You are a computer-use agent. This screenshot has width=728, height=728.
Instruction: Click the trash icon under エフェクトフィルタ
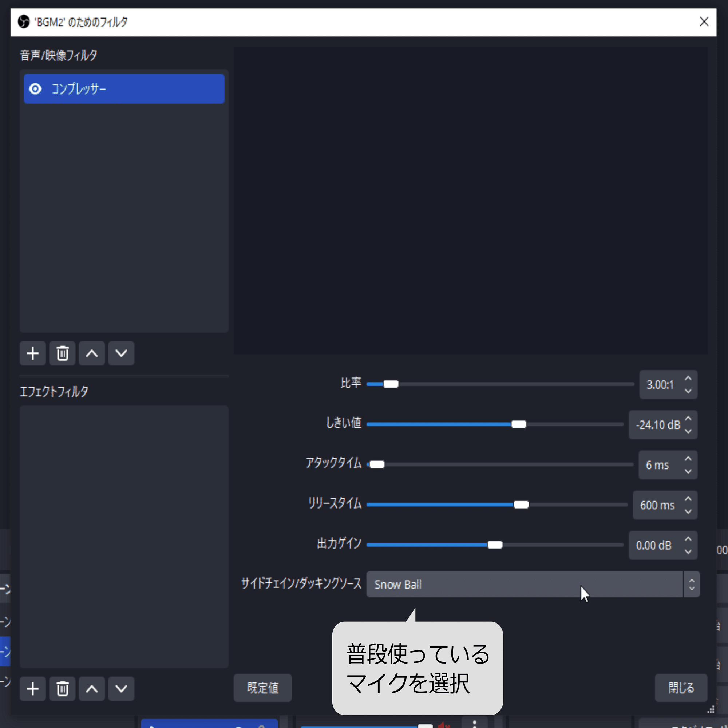coord(62,688)
